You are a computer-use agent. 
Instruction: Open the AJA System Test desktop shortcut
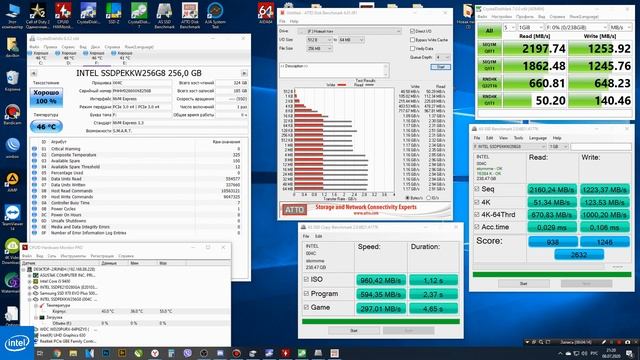coord(215,16)
